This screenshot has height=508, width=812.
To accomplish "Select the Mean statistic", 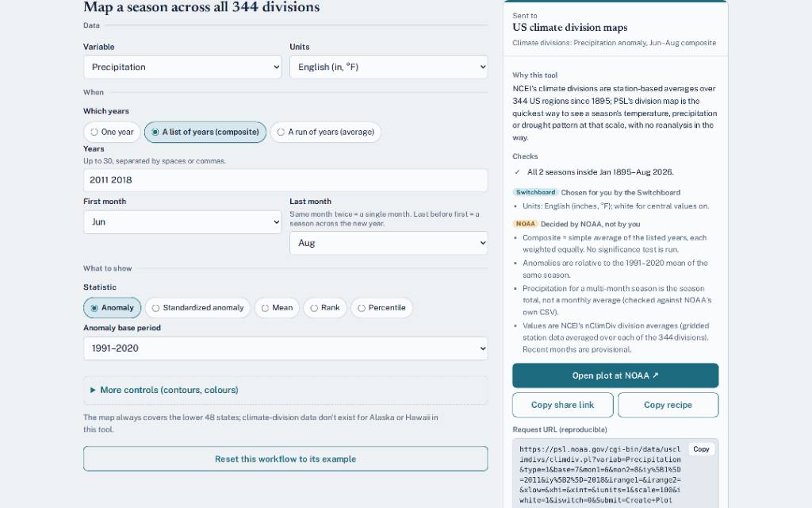I will [x=277, y=308].
